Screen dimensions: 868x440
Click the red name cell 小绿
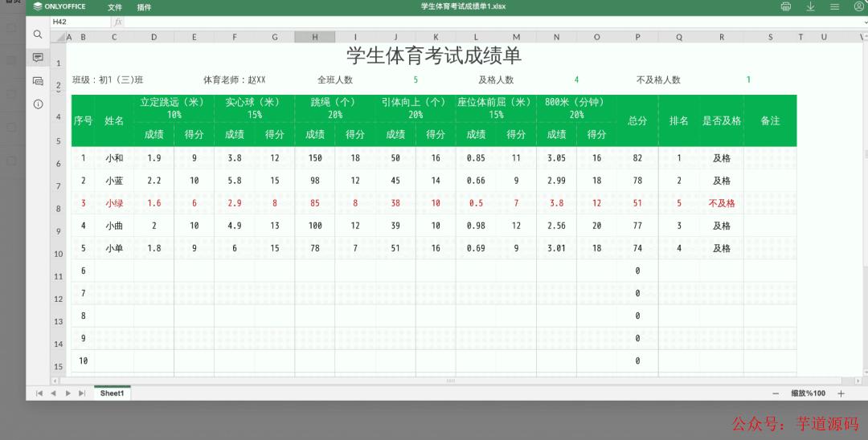(x=114, y=203)
